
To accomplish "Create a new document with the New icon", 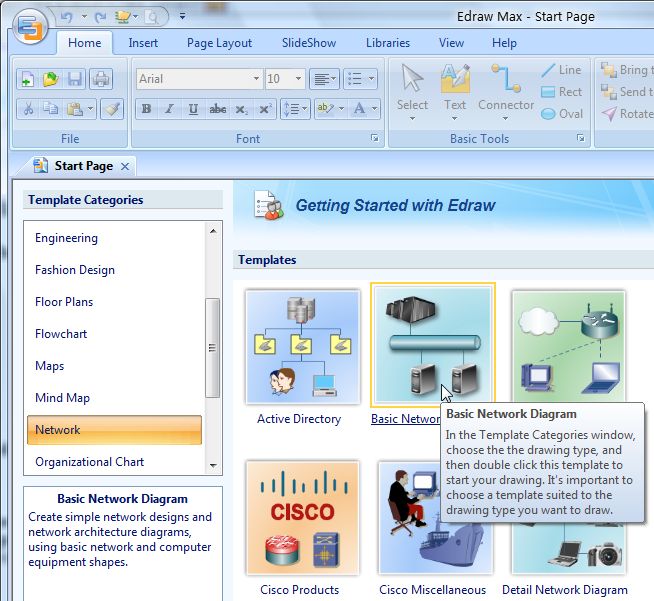I will pyautogui.click(x=28, y=79).
